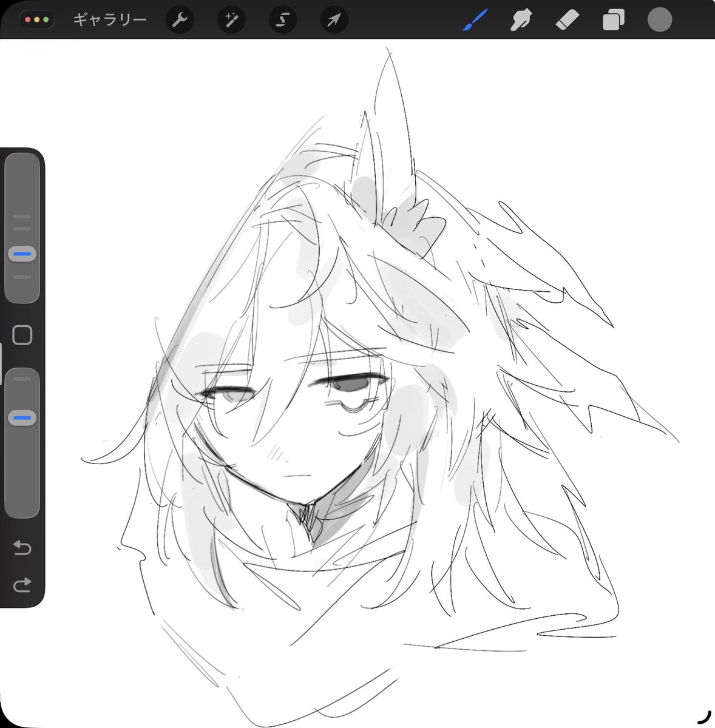
Task: Open the Actions wrench menu
Action: coord(180,20)
